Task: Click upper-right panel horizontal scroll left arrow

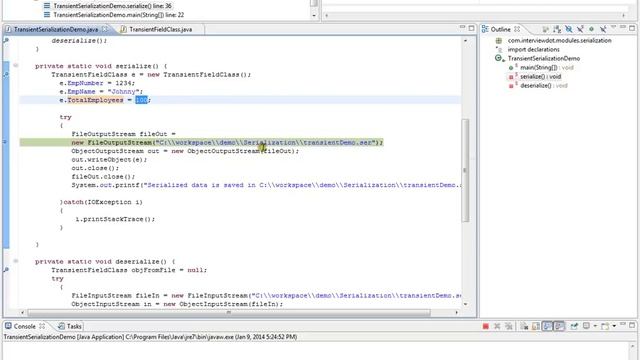Action: 326,15
